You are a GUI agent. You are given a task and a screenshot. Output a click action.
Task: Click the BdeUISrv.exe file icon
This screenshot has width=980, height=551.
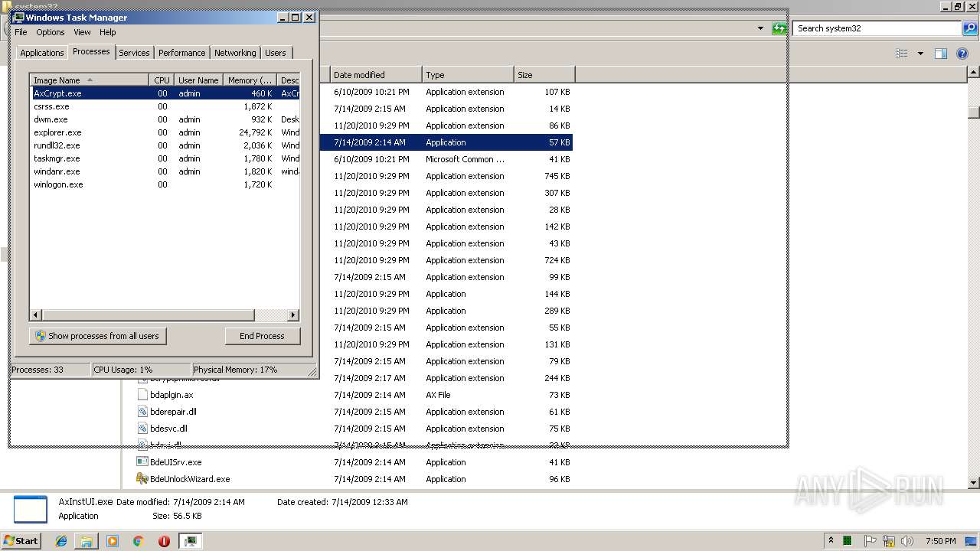tap(142, 462)
